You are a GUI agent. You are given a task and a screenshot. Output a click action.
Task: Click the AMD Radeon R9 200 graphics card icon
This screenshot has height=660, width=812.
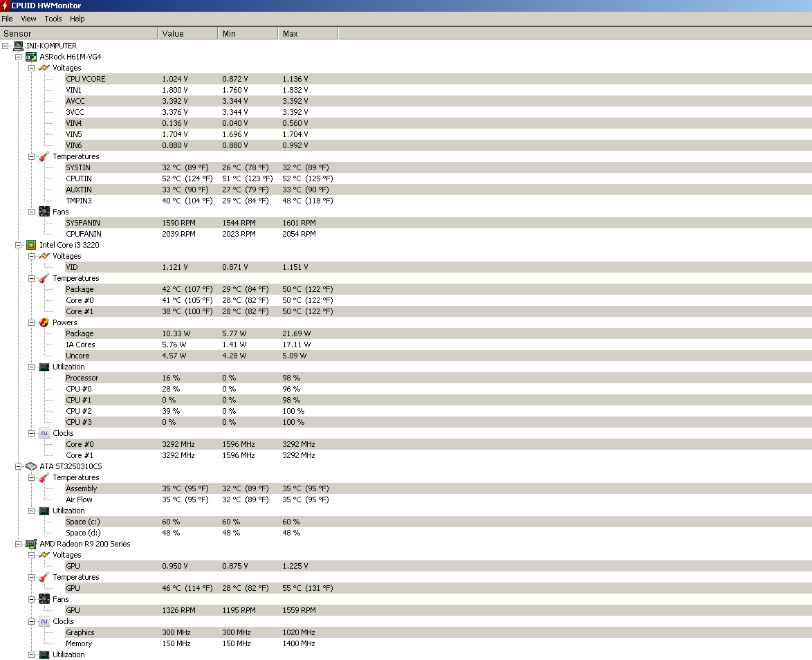(x=32, y=544)
